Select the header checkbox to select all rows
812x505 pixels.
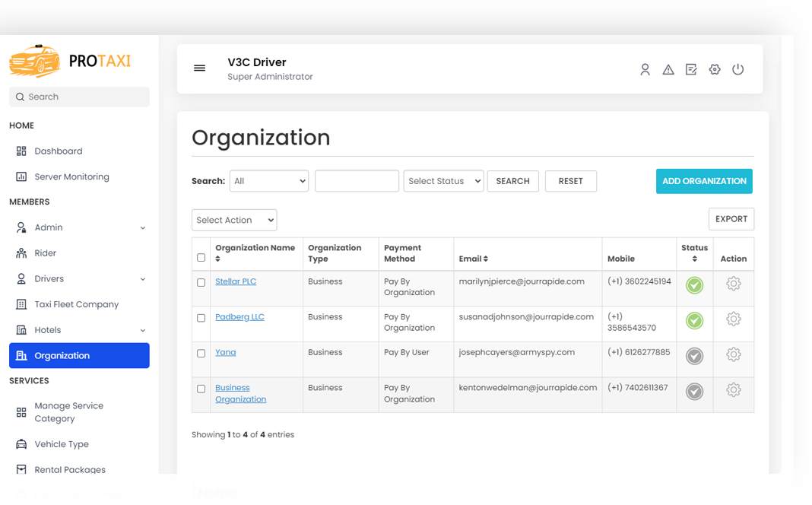(x=201, y=257)
